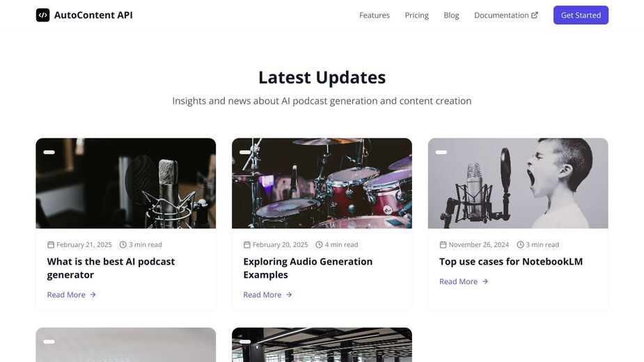The image size is (644, 362).
Task: Click the white pill tag on the drum kit image
Action: click(x=245, y=152)
